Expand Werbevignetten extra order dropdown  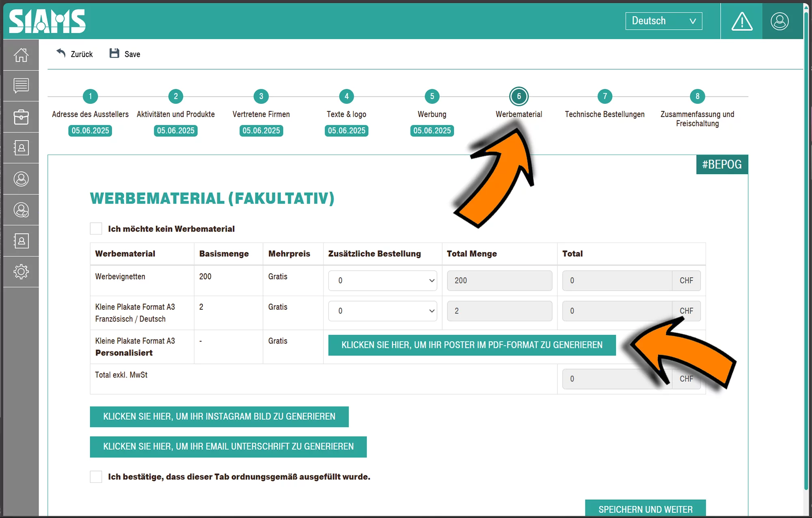pyautogui.click(x=382, y=281)
